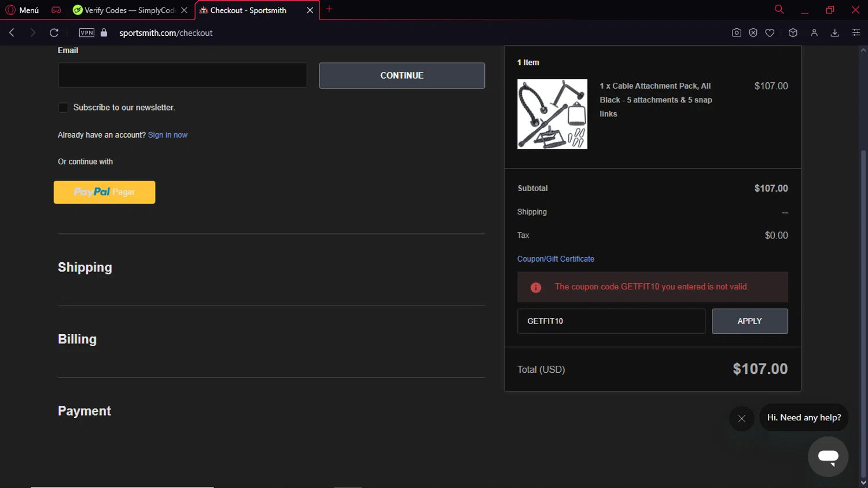
Task: Go back to previous page
Action: (12, 32)
